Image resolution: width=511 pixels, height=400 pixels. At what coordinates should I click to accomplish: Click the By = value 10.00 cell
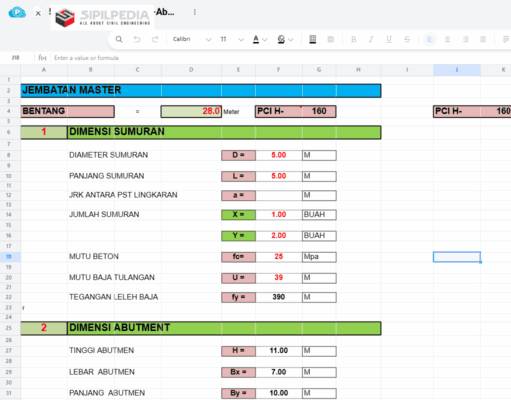[x=279, y=393]
